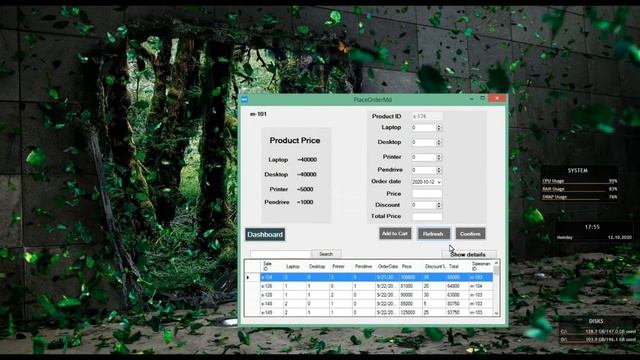Click the Sale ID column header

[x=272, y=266]
